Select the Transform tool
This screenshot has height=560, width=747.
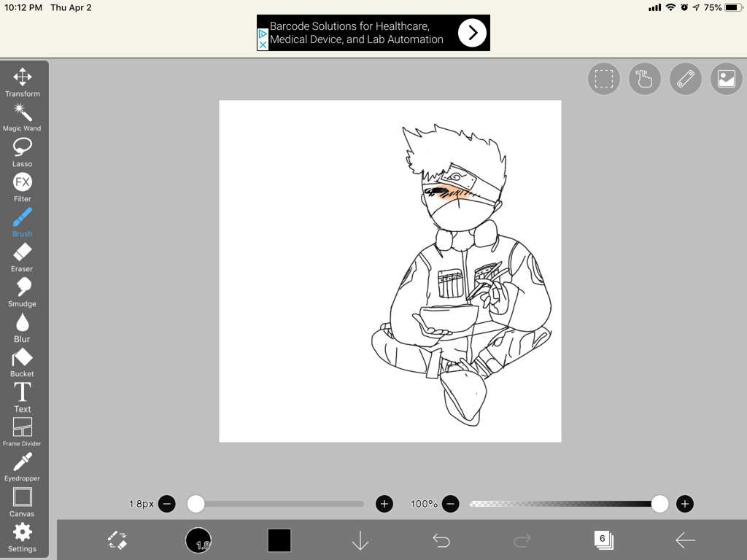23,82
